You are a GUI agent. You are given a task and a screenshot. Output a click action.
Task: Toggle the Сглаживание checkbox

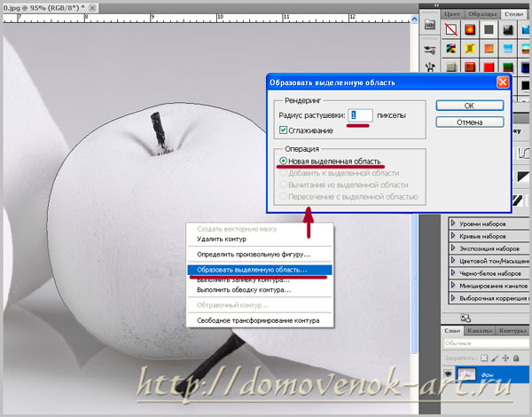(284, 130)
